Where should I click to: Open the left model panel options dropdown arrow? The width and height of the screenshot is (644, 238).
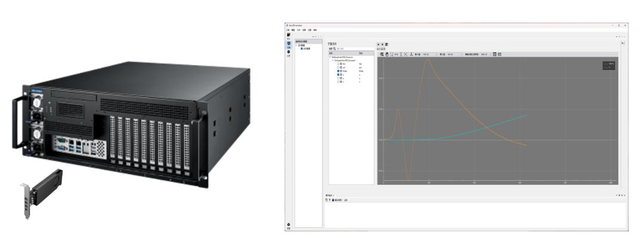313,36
